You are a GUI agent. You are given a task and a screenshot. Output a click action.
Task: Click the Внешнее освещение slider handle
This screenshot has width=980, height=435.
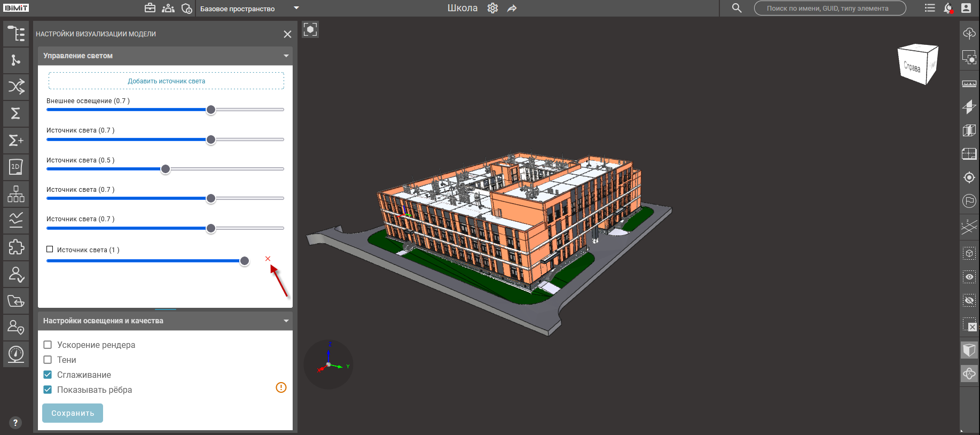211,110
